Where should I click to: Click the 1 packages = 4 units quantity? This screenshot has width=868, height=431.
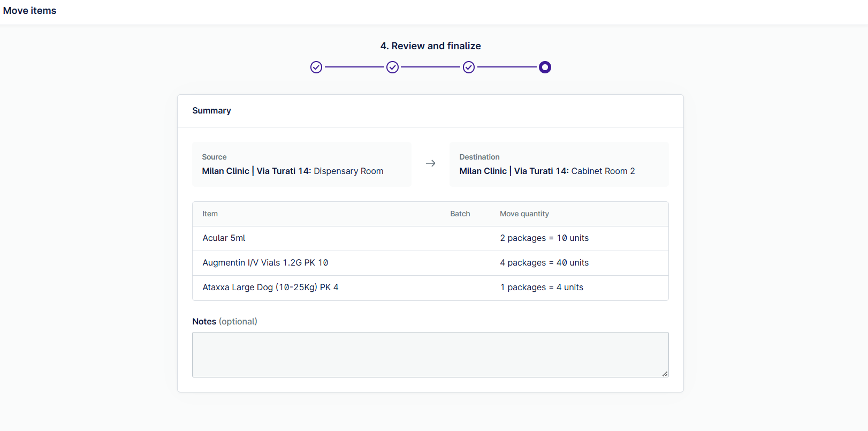pyautogui.click(x=541, y=288)
